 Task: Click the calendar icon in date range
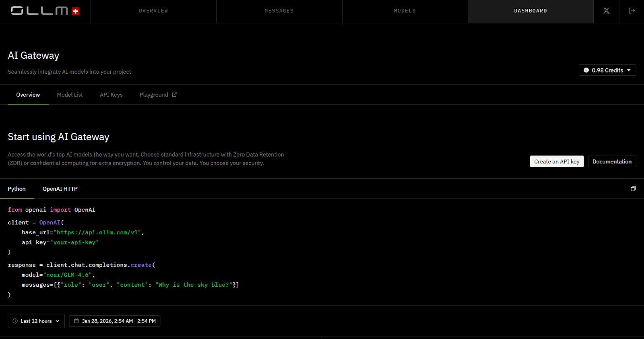(x=76, y=321)
